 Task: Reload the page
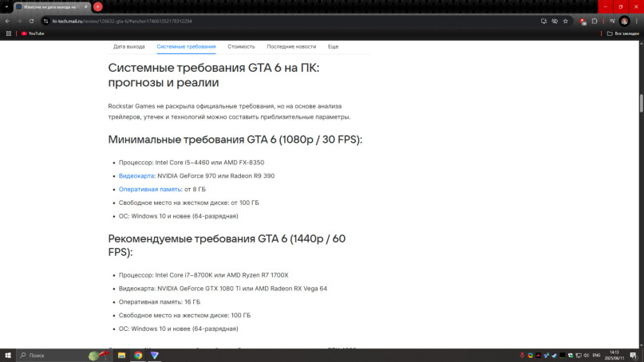[31, 21]
